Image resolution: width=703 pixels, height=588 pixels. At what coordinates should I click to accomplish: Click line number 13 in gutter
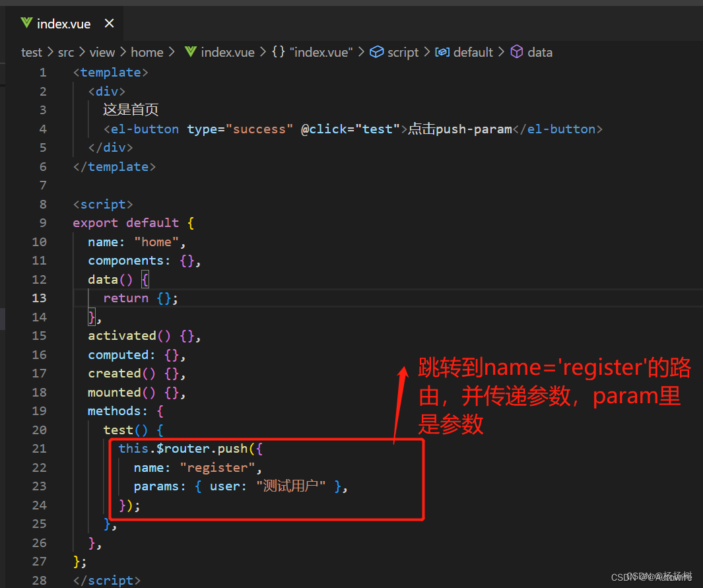pyautogui.click(x=39, y=298)
